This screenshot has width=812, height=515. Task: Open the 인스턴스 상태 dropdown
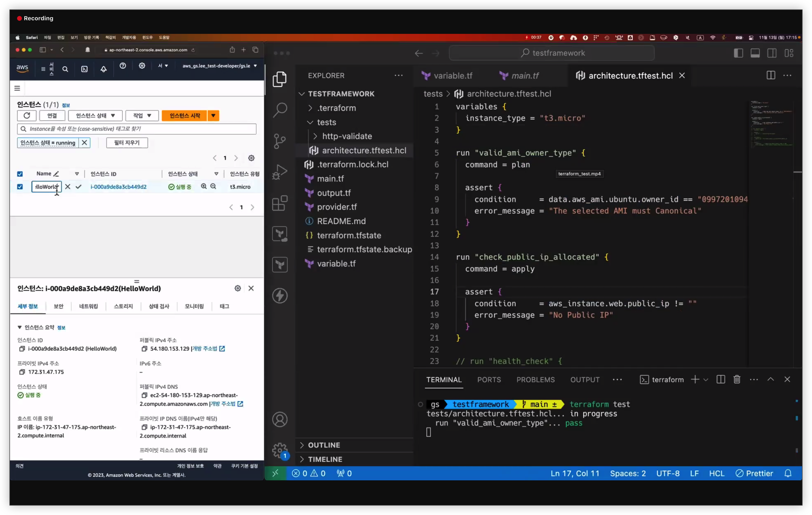(95, 115)
